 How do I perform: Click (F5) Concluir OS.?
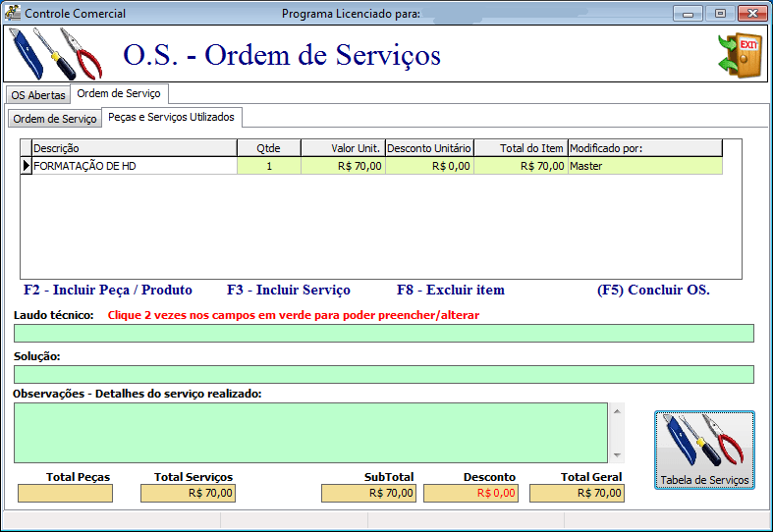[653, 290]
